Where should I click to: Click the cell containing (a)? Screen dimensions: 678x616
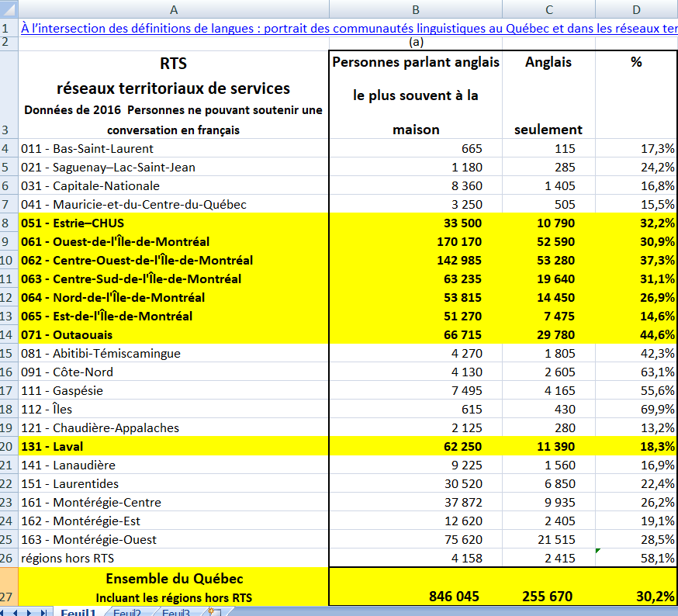[x=416, y=42]
